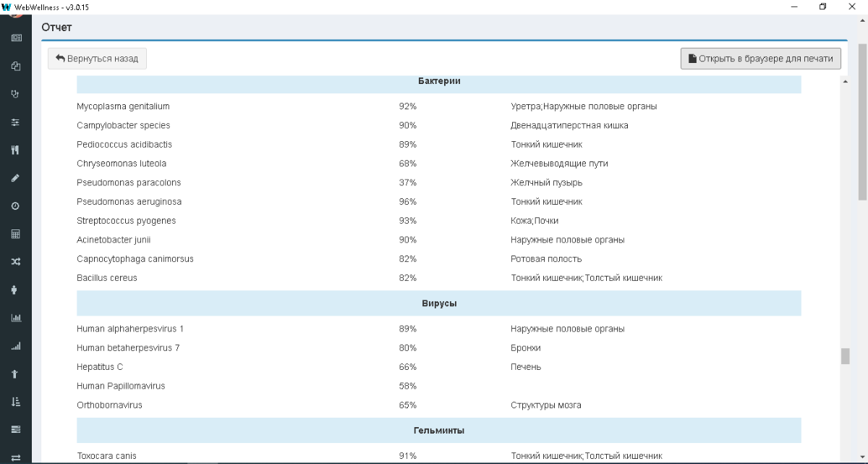This screenshot has width=868, height=464.
Task: Click the Вирусы section header
Action: click(439, 303)
